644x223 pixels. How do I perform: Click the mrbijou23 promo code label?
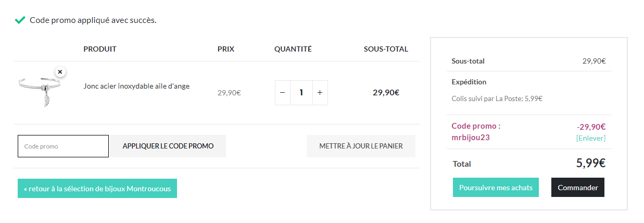tap(471, 138)
